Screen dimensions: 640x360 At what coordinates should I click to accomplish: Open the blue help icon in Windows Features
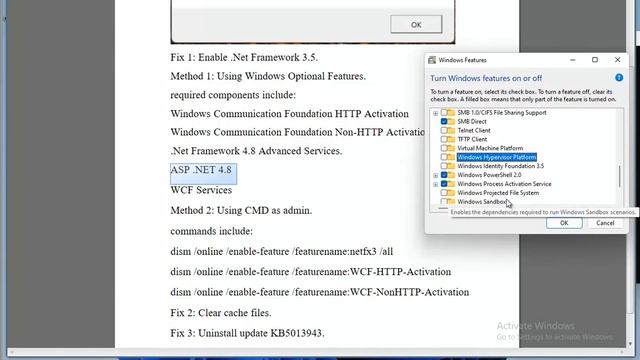point(619,78)
